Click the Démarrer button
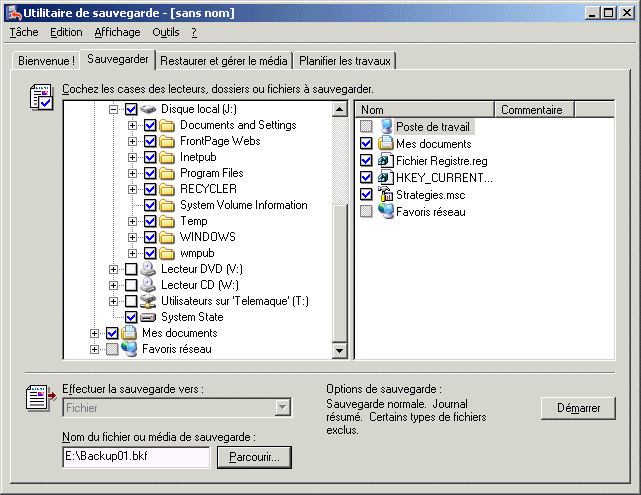Viewport: 641px width, 495px height. click(x=578, y=408)
